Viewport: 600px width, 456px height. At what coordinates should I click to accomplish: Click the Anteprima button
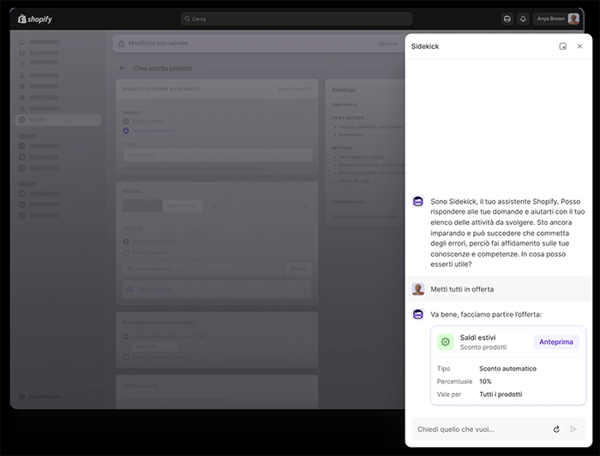coord(556,342)
